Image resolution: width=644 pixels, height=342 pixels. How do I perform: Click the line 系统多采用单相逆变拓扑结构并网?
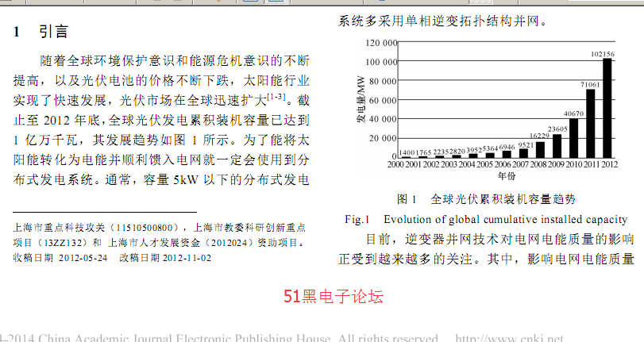pyautogui.click(x=443, y=21)
